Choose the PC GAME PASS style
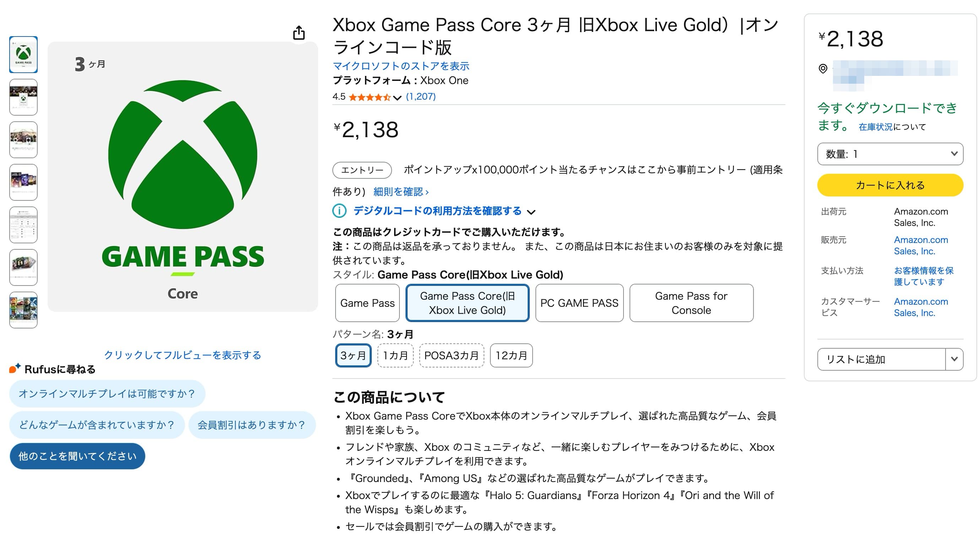The height and width of the screenshot is (542, 980). 579,303
